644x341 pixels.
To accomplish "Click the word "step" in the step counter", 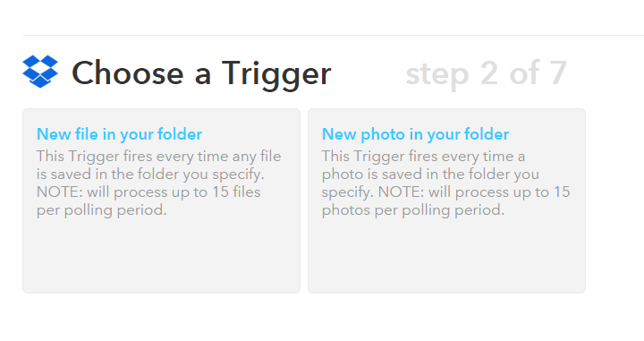I will click(437, 75).
